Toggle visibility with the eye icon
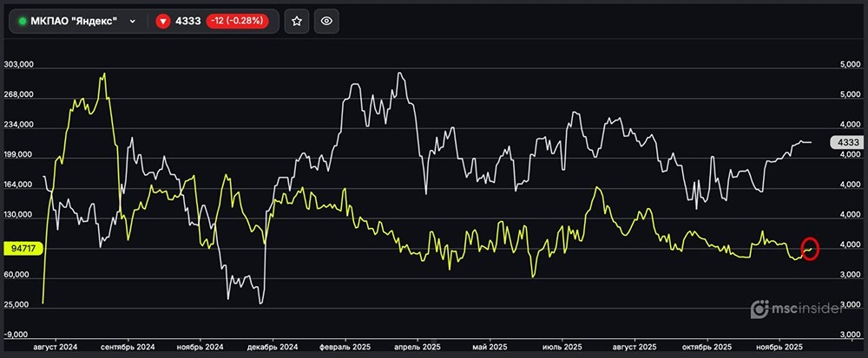Viewport: 868px width, 358px height. pos(326,21)
